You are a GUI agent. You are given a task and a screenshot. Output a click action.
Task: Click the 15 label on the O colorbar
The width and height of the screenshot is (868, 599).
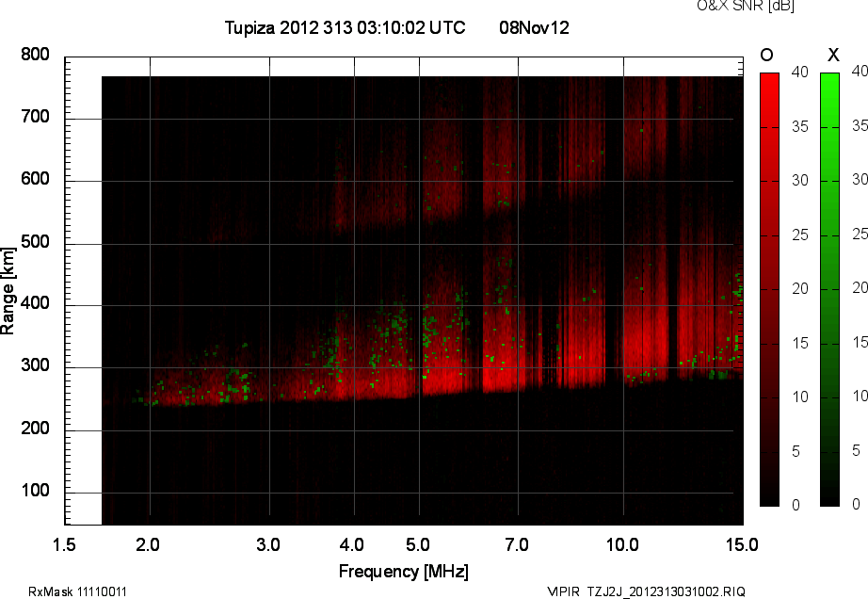point(799,343)
